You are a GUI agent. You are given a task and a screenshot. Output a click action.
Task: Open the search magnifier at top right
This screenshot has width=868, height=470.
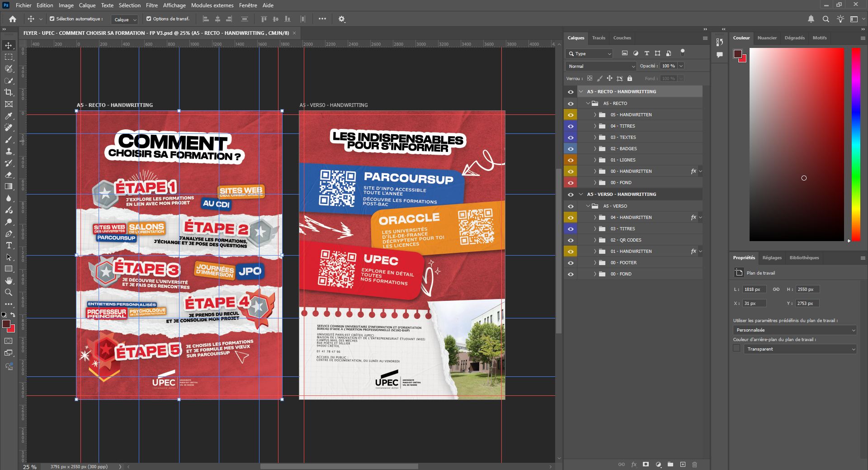pos(826,19)
